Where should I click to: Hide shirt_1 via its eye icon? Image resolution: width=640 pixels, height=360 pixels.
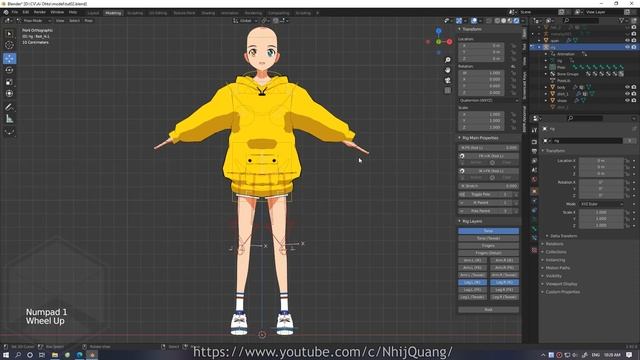pos(627,93)
